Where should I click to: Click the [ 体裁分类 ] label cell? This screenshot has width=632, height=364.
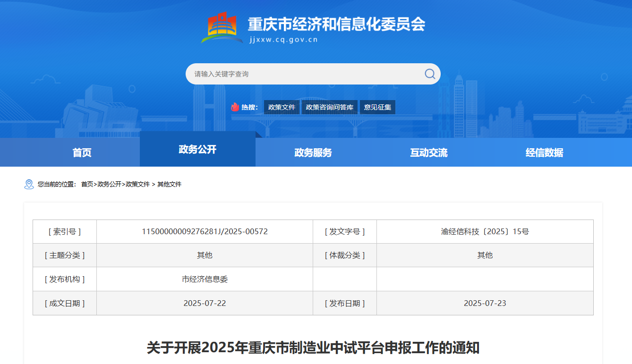(345, 255)
